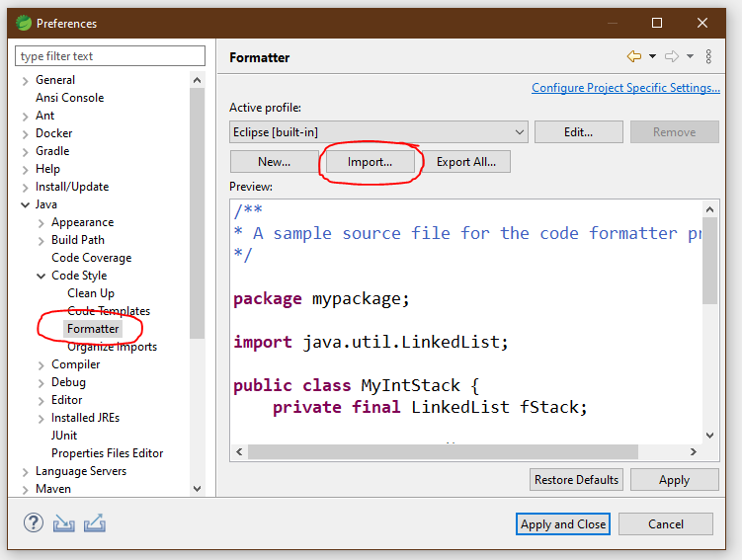Select Formatter in the tree
The width and height of the screenshot is (742, 560).
(93, 329)
